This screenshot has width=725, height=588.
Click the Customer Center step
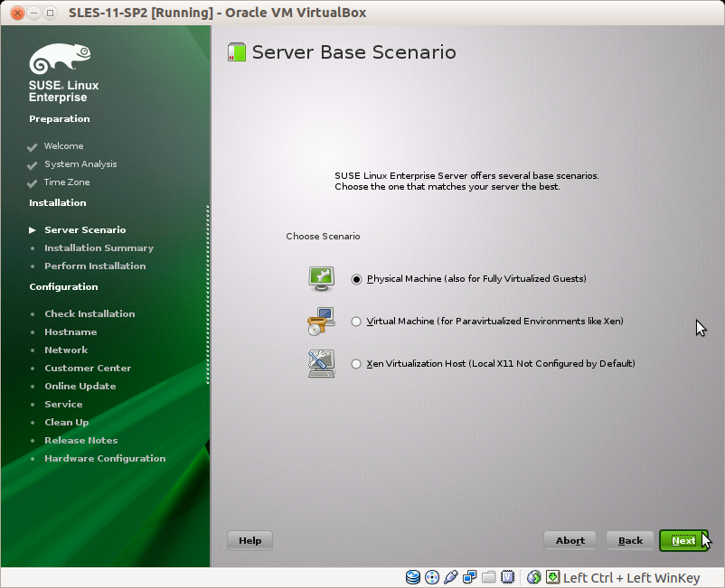pos(88,369)
